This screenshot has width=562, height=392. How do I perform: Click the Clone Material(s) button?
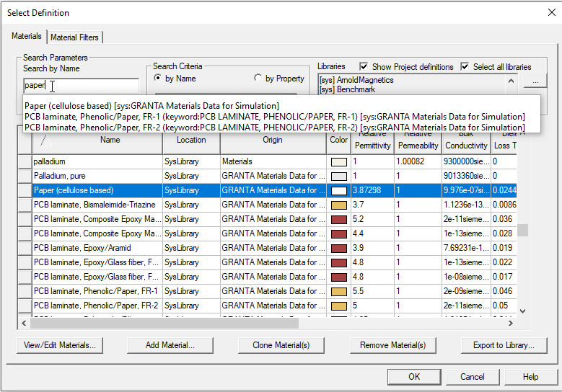281,345
